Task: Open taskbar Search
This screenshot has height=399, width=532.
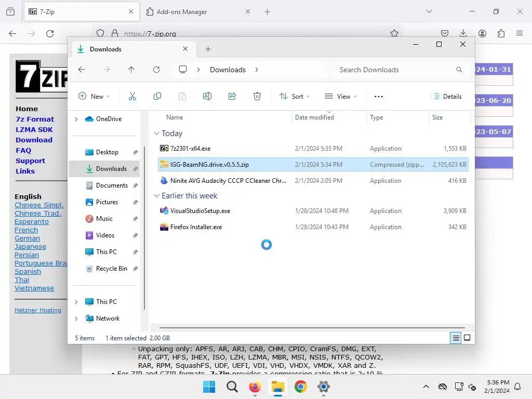Action: tap(232, 387)
